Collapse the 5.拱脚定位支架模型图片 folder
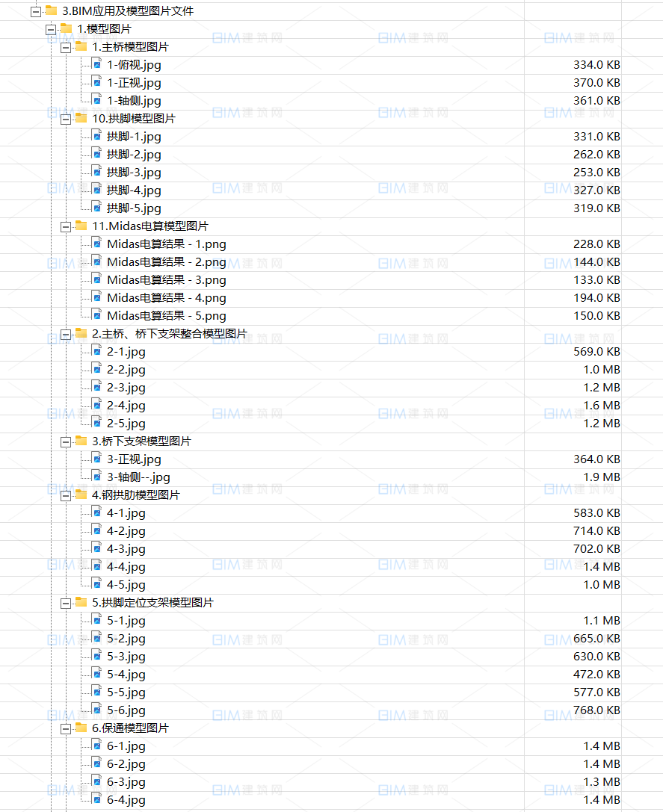The height and width of the screenshot is (812, 663). click(x=65, y=603)
